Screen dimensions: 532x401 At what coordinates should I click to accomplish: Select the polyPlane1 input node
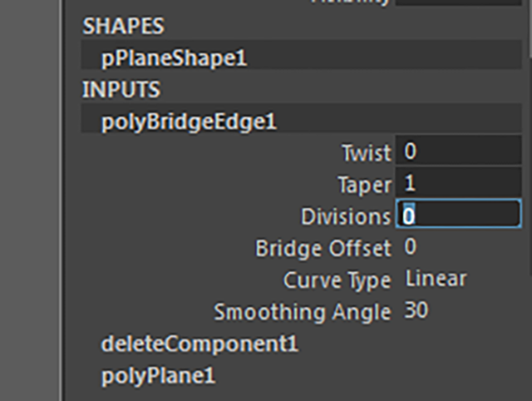tap(158, 375)
